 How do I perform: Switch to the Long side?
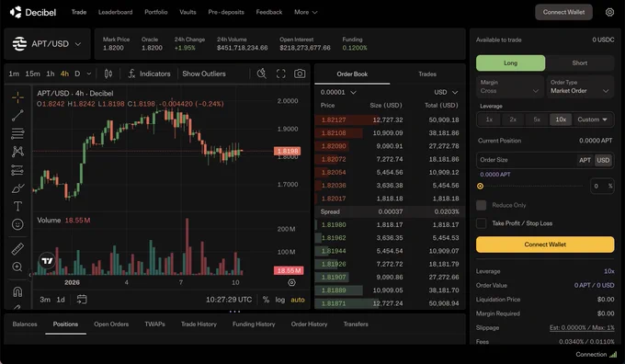tap(510, 63)
